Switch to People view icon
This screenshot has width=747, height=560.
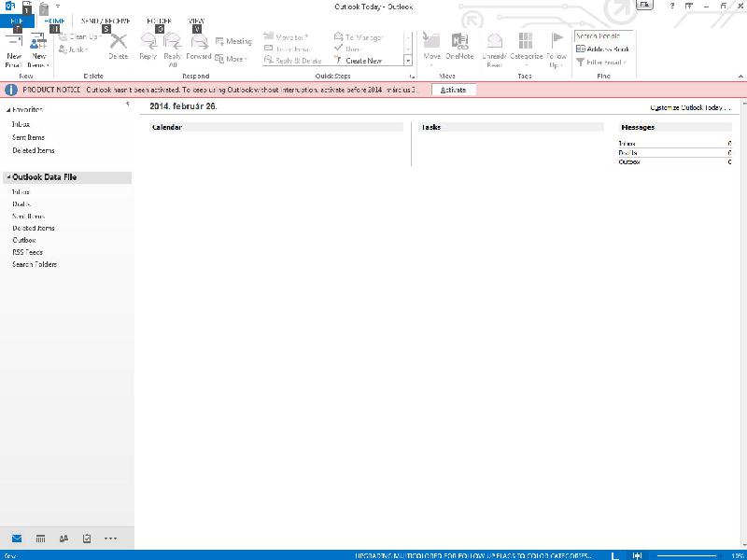[x=63, y=539]
